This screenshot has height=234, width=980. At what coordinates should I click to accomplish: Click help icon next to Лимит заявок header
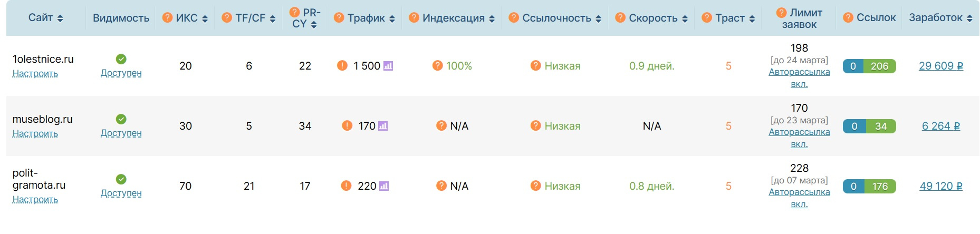pos(782,12)
